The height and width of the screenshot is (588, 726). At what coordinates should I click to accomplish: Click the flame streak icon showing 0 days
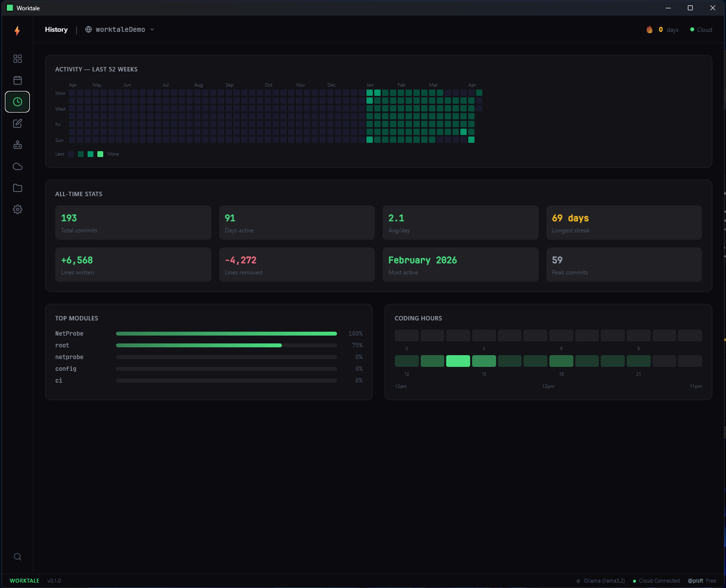pos(650,29)
